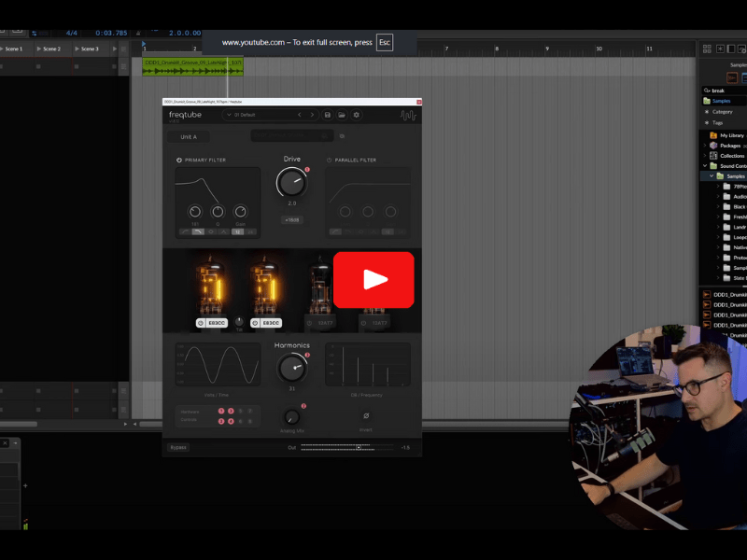Expand the Packages tree item in browser
Viewport: 747px width, 560px height.
(x=705, y=146)
